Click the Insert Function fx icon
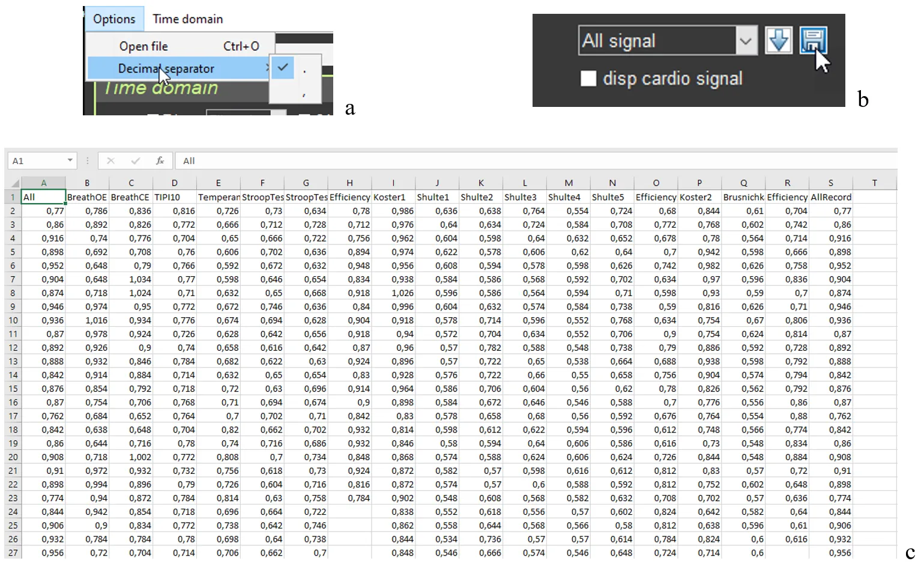Viewport: 924px width, 564px height. point(160,161)
